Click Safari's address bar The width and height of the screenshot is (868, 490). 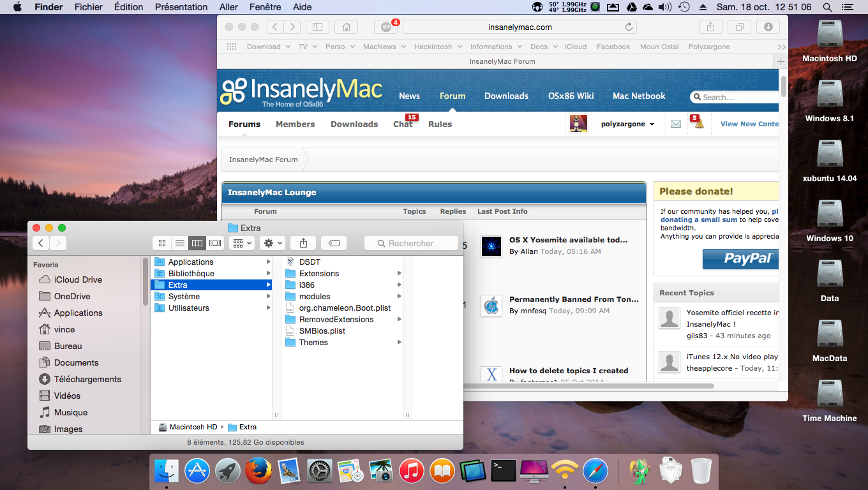pos(520,27)
